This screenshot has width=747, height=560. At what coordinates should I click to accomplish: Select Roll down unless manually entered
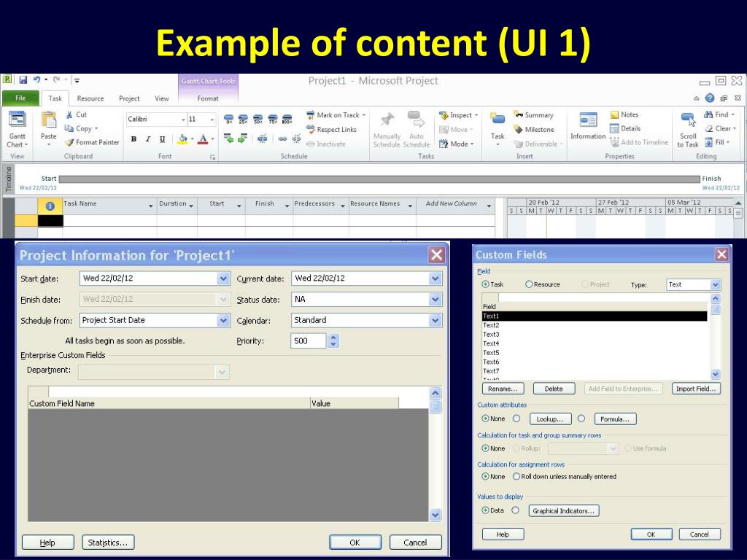tap(516, 476)
